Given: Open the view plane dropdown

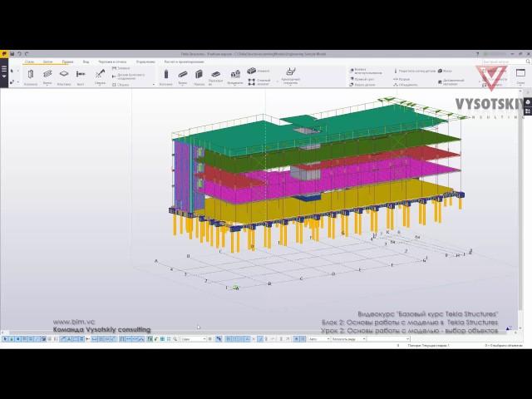Looking at the screenshot, I should coord(348,339).
